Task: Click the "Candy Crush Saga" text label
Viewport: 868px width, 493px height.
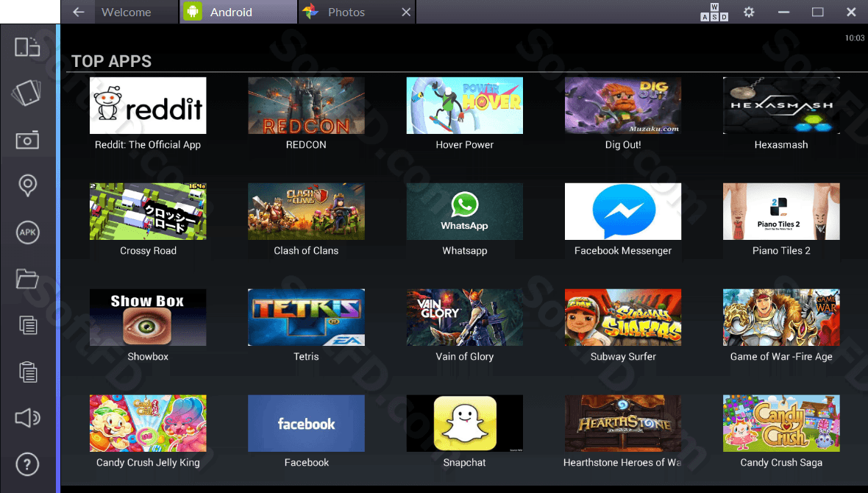Action: tap(781, 463)
